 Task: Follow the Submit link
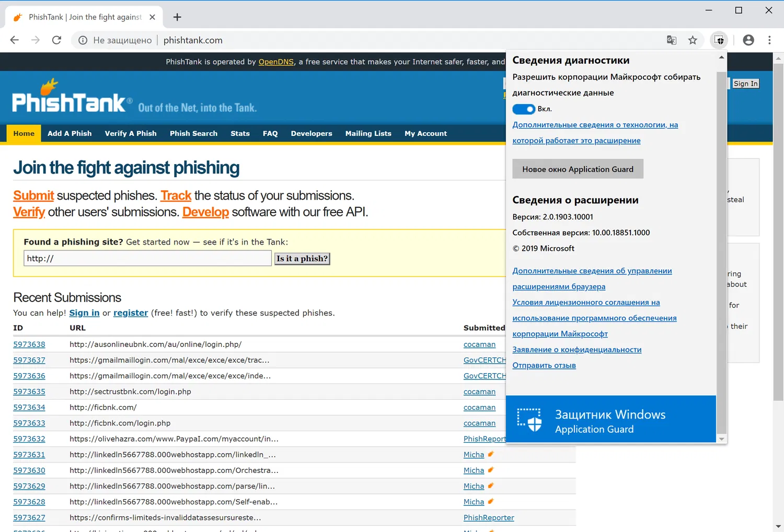point(33,195)
